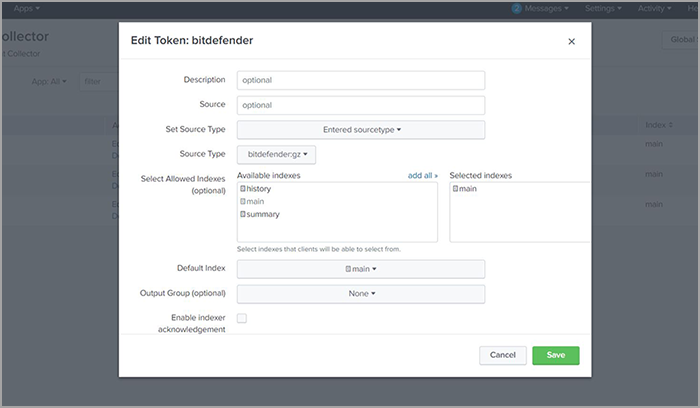Screen dimensions: 700x408
Task: Click main in Available indexes list
Action: point(255,201)
